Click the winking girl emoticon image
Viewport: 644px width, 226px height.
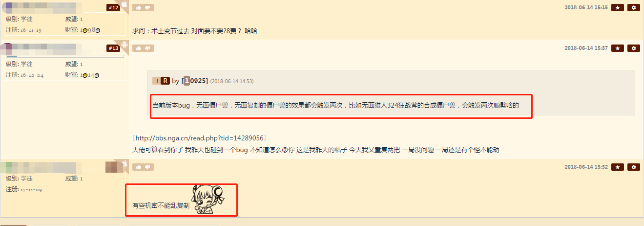pyautogui.click(x=208, y=200)
